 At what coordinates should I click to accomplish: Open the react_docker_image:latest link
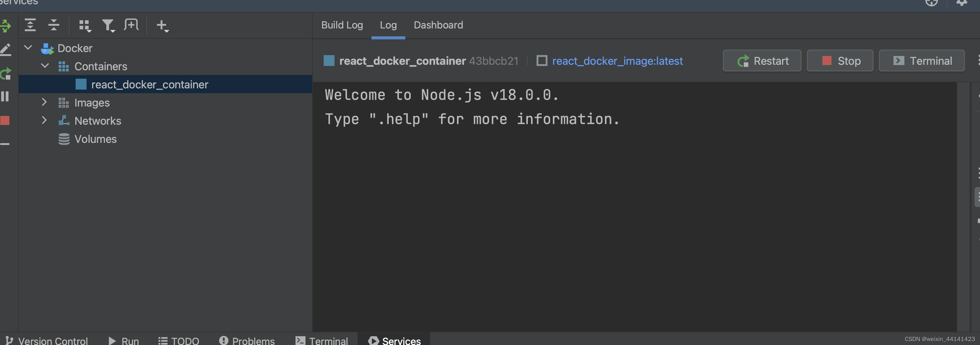pos(617,61)
